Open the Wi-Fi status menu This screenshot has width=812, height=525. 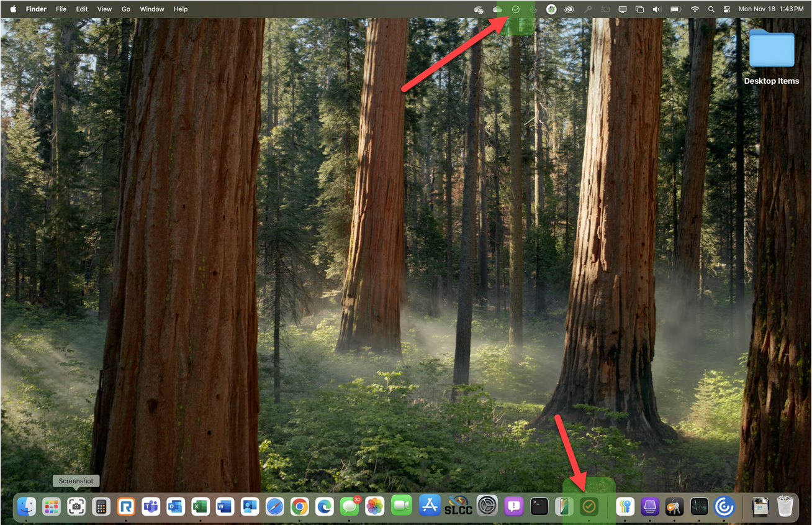(695, 9)
